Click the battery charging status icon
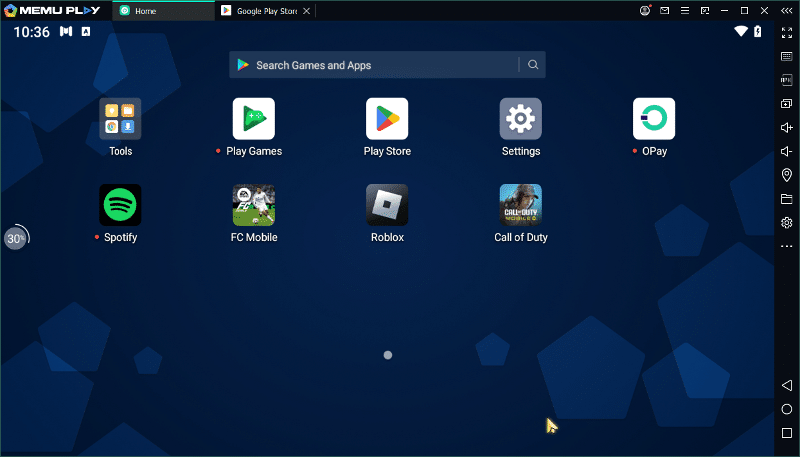Screen dimensions: 800x457 tap(758, 31)
